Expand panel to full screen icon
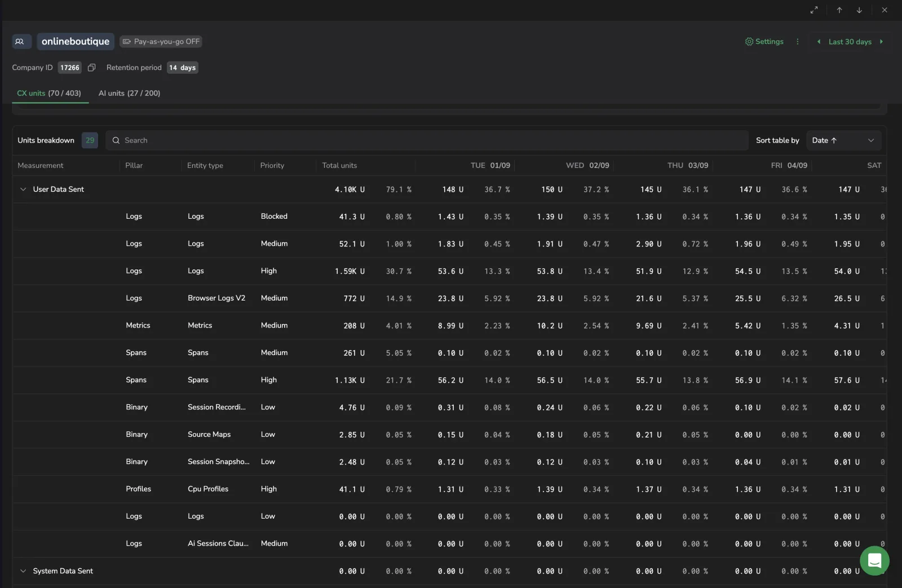902x588 pixels. 814,10
